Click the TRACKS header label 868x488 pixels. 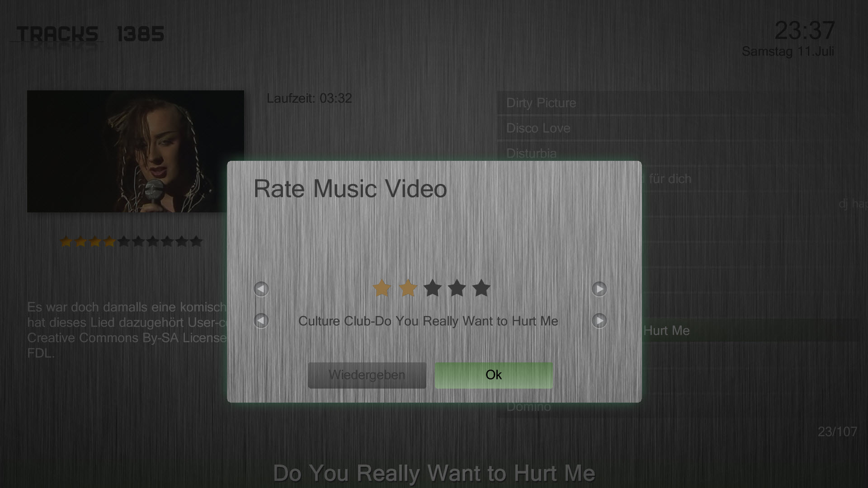57,34
